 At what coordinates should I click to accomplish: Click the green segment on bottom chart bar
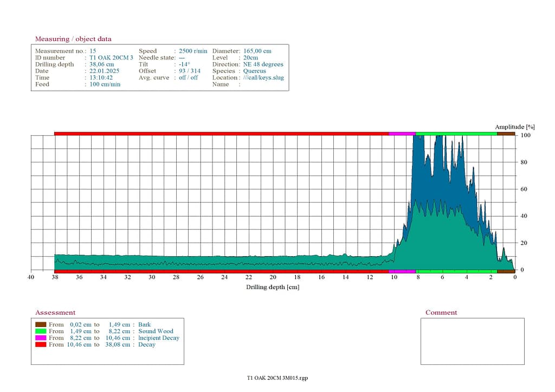[x=456, y=271]
